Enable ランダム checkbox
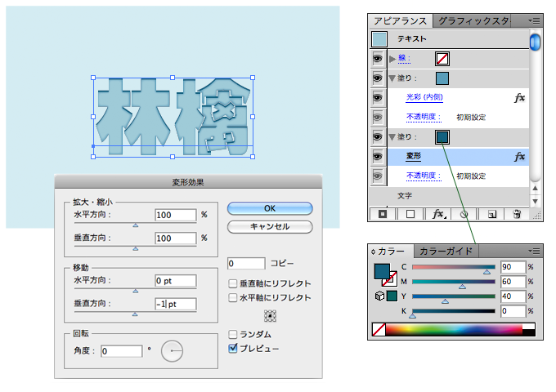556x392 pixels. click(232, 334)
